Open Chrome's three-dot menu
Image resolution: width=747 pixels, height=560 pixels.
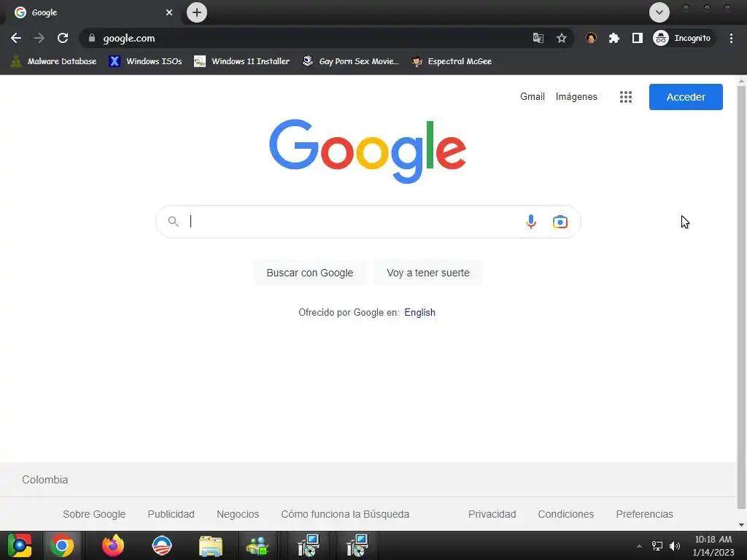coord(731,38)
